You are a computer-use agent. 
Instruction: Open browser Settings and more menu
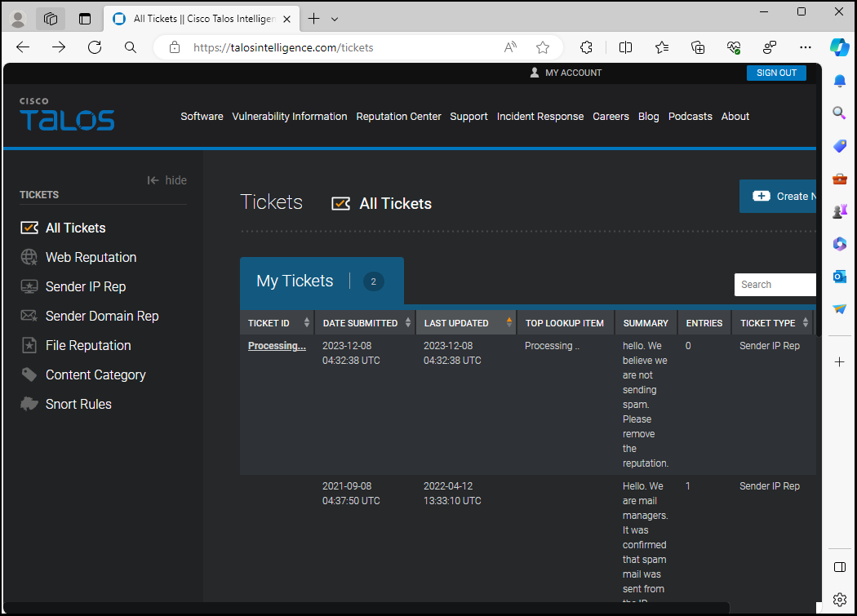pyautogui.click(x=805, y=47)
